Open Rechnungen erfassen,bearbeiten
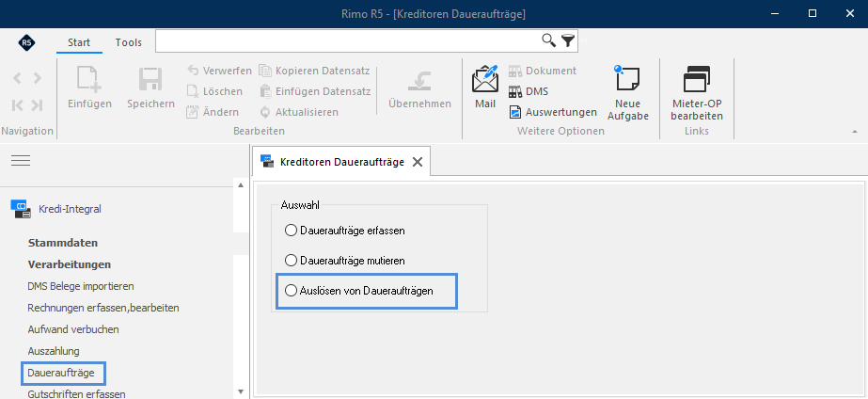 coord(103,308)
